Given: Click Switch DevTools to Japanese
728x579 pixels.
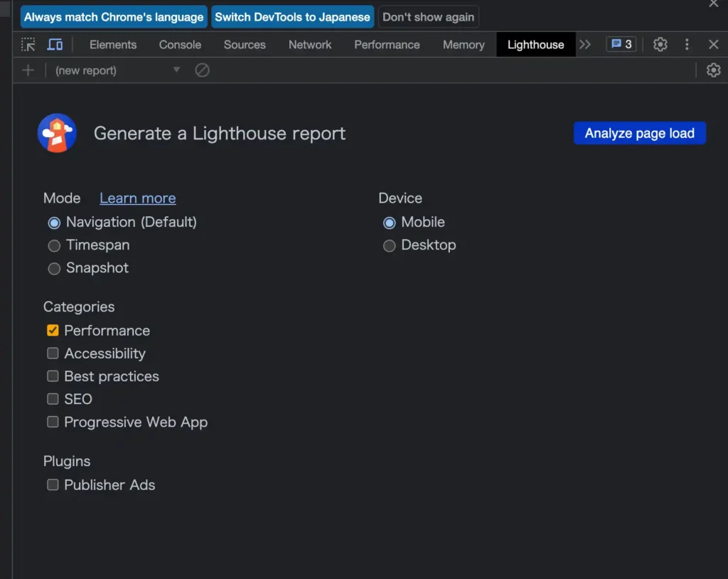Looking at the screenshot, I should click(291, 16).
